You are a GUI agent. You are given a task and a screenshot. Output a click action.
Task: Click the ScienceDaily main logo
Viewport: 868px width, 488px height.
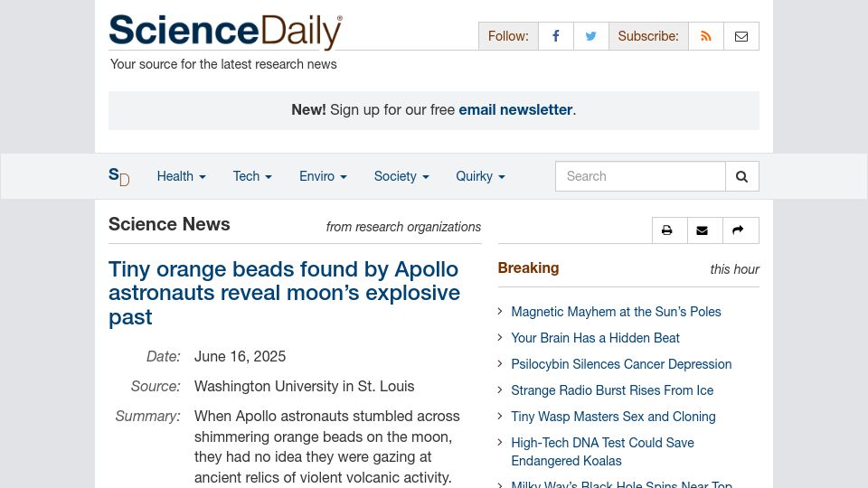click(225, 31)
